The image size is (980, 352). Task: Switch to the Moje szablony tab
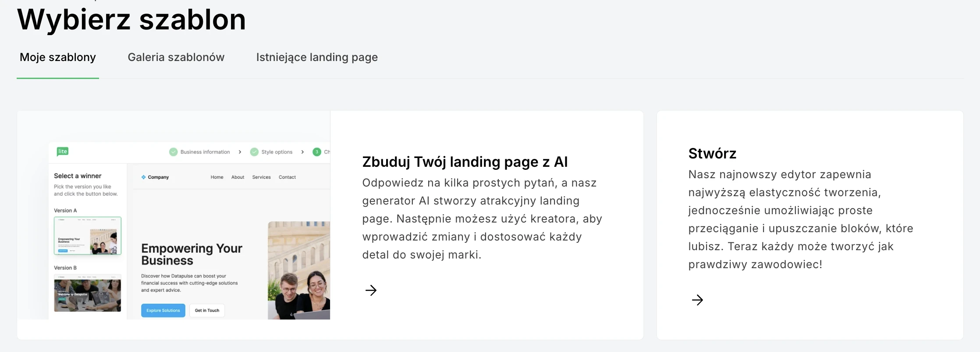click(x=58, y=57)
